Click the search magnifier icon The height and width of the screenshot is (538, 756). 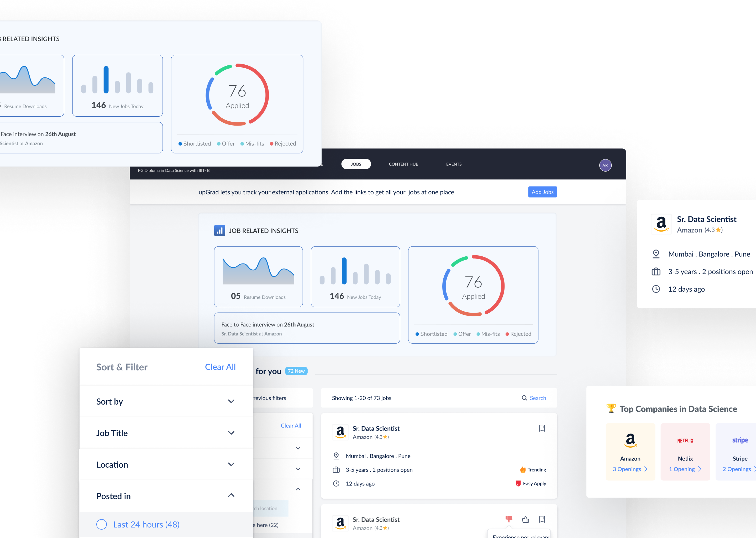(x=524, y=398)
